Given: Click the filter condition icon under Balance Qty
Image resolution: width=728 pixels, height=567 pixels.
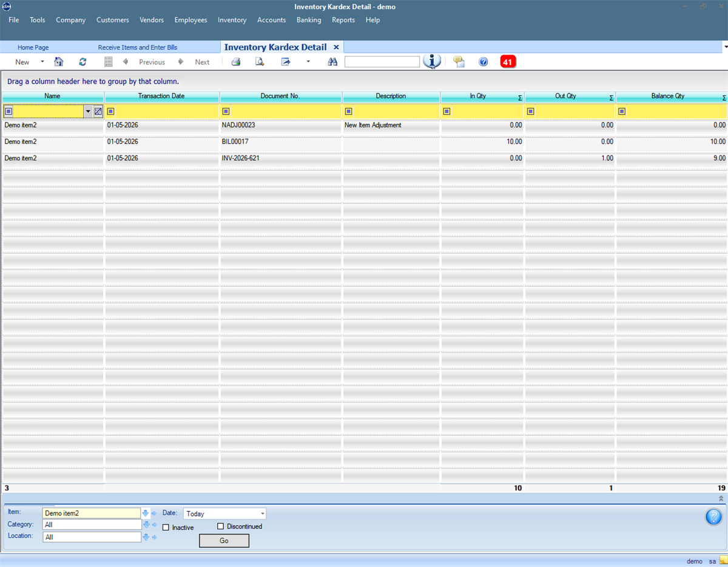Looking at the screenshot, I should 622,111.
